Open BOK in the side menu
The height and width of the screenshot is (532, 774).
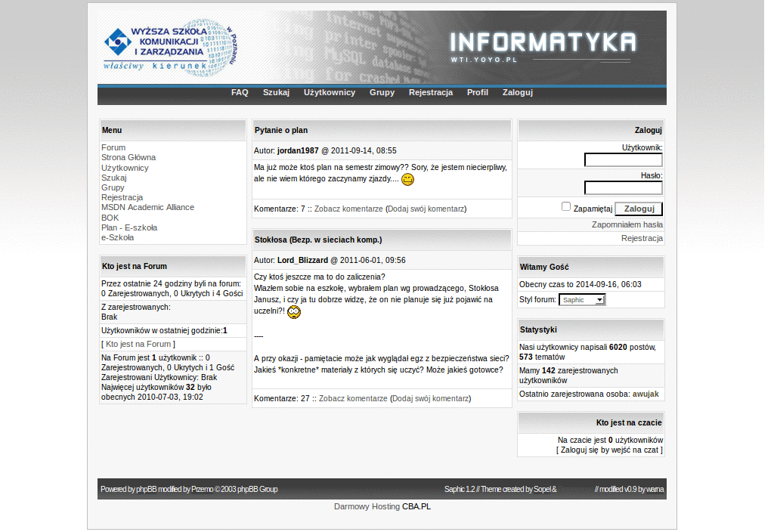(110, 218)
